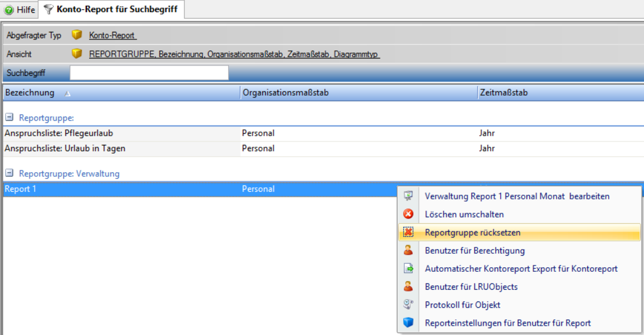Click the 'Reportgruppe rücksetzen' reset icon
The width and height of the screenshot is (644, 335).
coord(408,232)
